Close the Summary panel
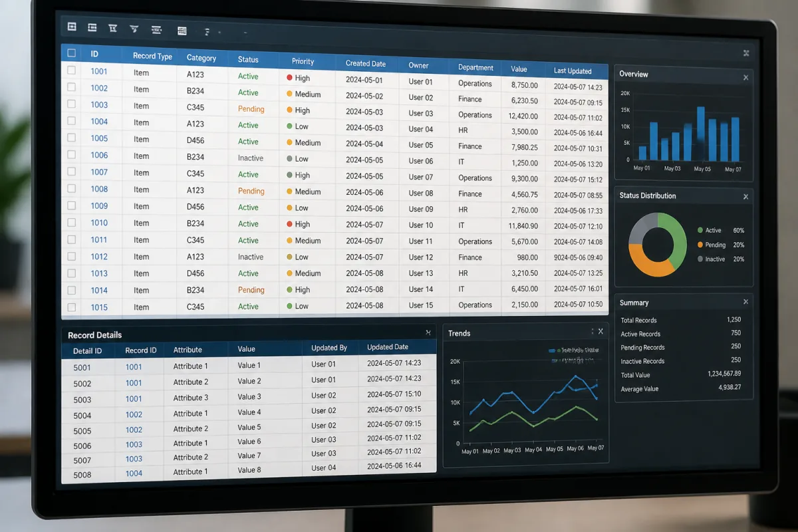 (x=745, y=302)
